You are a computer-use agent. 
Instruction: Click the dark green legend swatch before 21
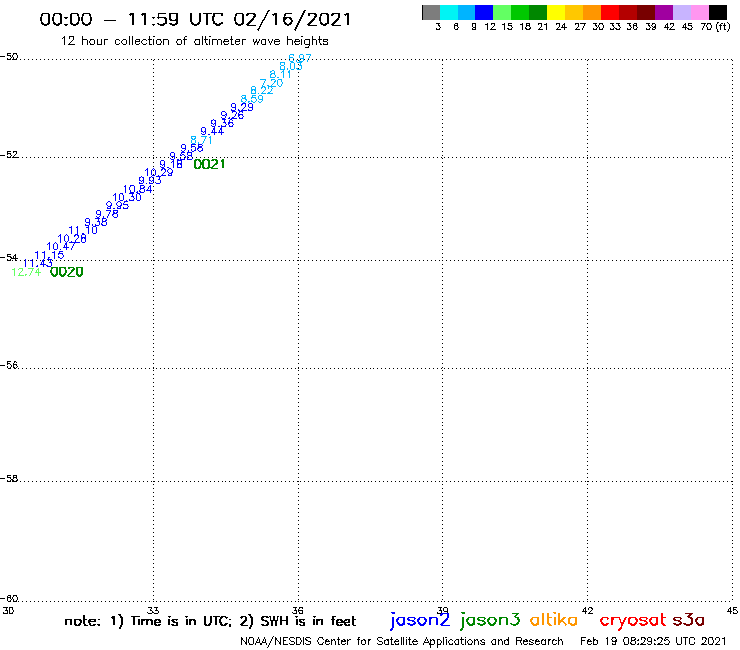pyautogui.click(x=538, y=12)
